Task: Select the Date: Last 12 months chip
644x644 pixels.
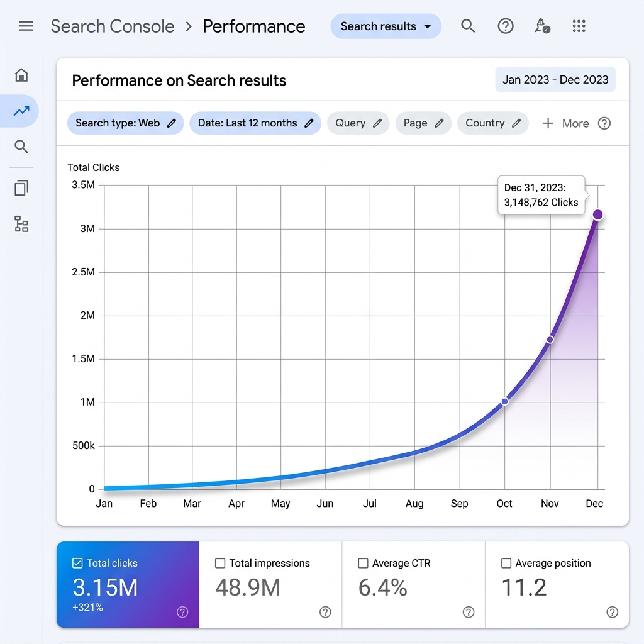Action: (x=255, y=123)
